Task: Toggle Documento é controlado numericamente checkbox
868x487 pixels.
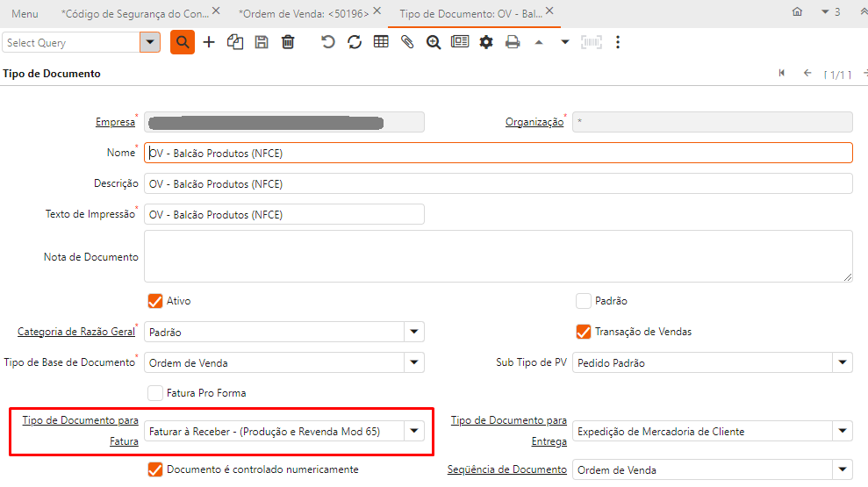Action: point(155,469)
